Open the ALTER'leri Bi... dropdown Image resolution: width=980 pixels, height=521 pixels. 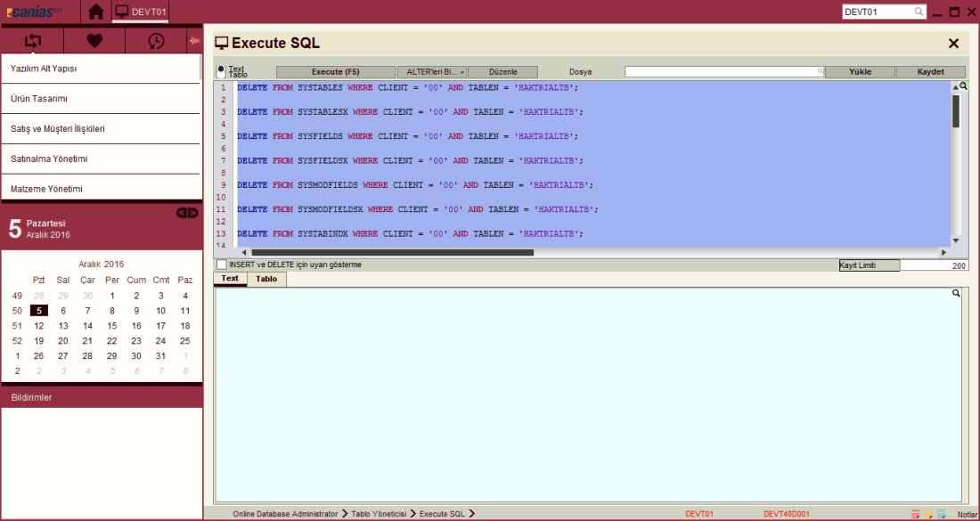coord(432,72)
